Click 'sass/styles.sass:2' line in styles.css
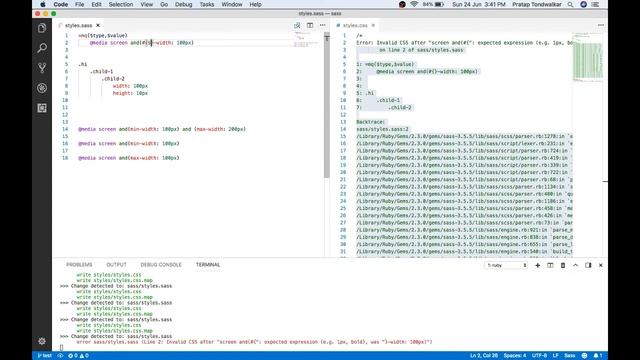The height and width of the screenshot is (360, 640). pos(382,129)
